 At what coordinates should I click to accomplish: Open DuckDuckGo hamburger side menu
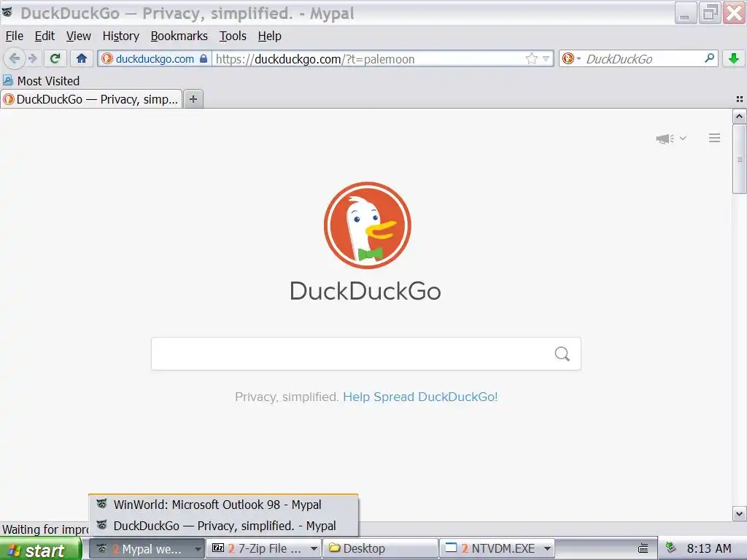point(714,138)
